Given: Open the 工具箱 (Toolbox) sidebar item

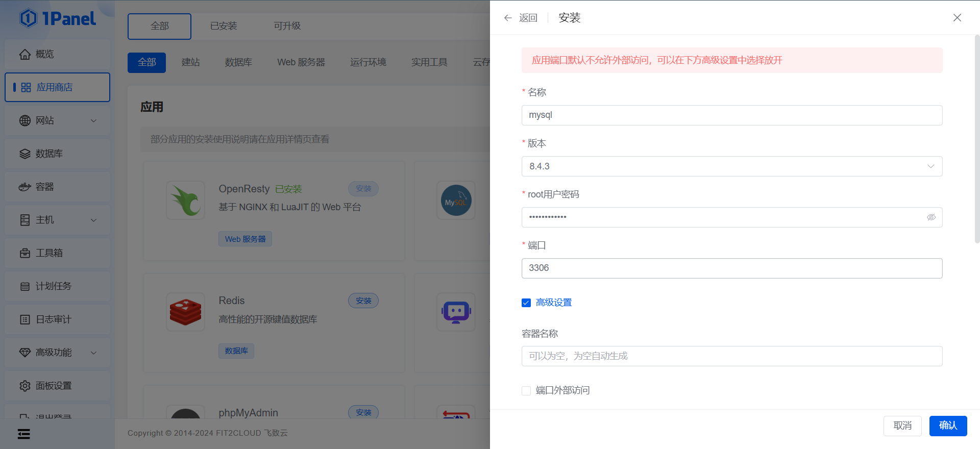Looking at the screenshot, I should (x=57, y=253).
